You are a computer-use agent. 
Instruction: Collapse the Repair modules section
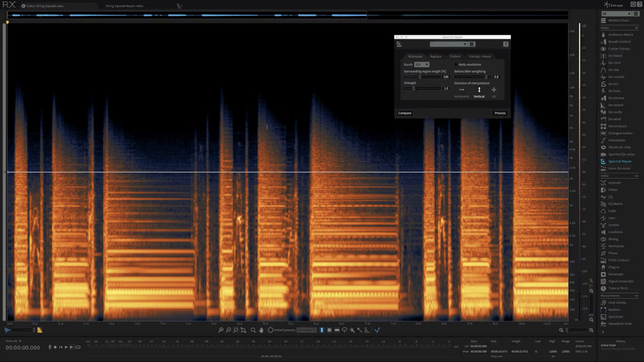(636, 28)
